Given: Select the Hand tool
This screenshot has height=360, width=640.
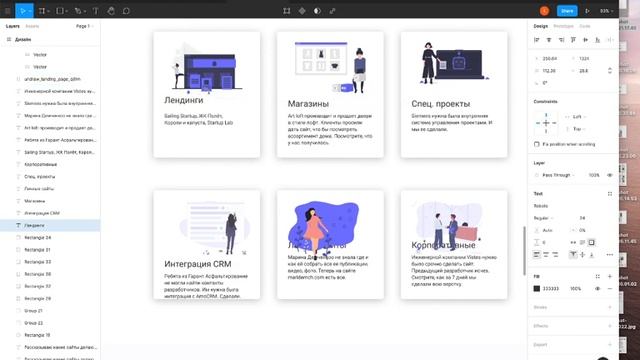Looking at the screenshot, I should pyautogui.click(x=111, y=11).
